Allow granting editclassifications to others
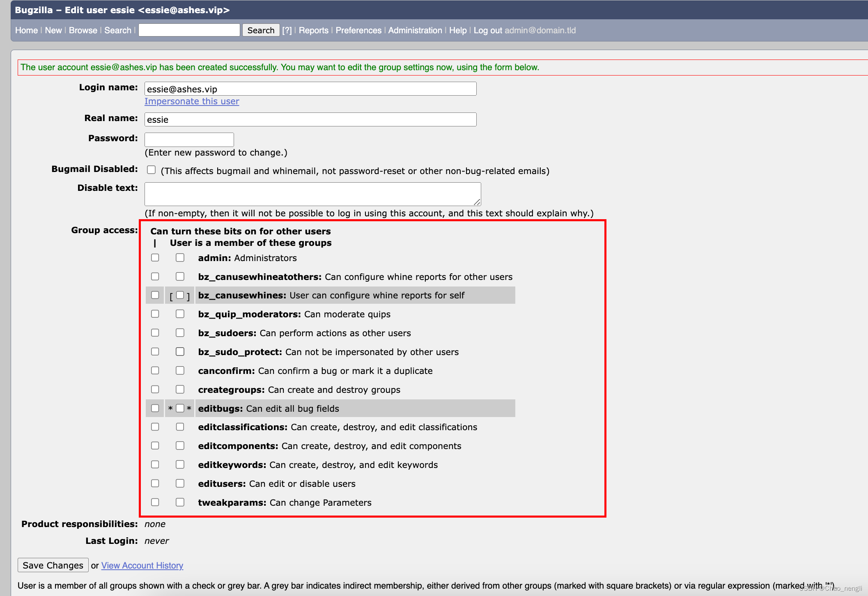 point(155,427)
